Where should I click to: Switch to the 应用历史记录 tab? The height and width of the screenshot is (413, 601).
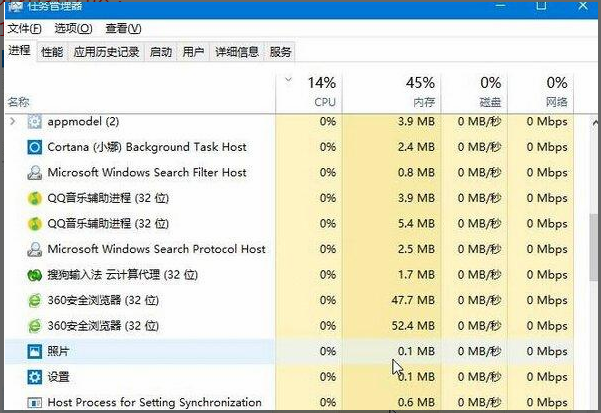106,52
